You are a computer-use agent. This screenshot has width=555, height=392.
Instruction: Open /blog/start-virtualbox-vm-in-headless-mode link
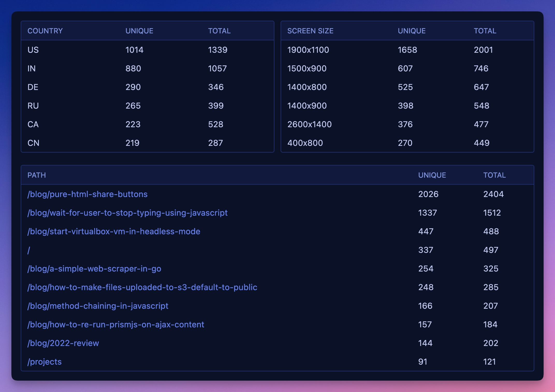114,231
